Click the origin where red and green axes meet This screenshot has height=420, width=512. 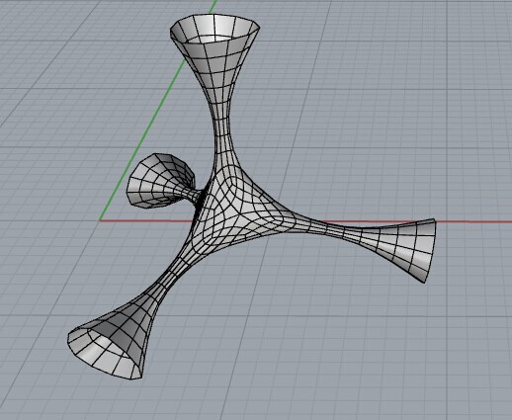[x=100, y=220]
